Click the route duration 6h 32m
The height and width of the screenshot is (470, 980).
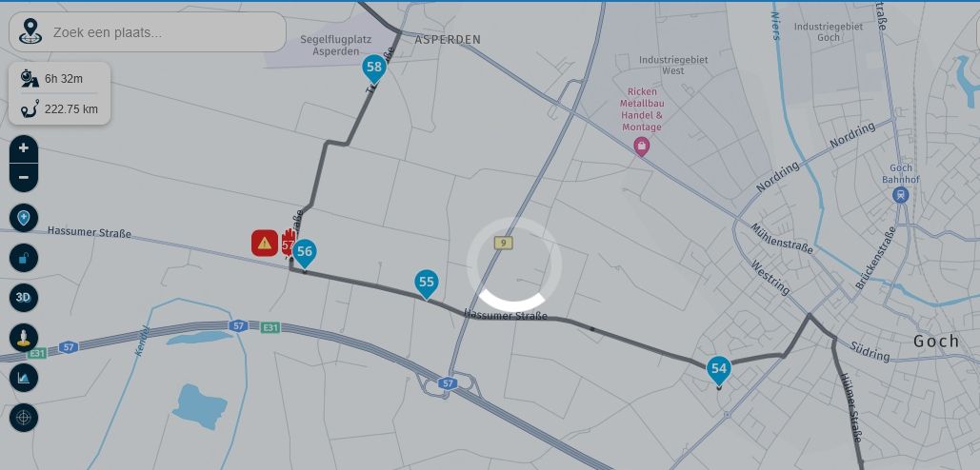click(63, 79)
